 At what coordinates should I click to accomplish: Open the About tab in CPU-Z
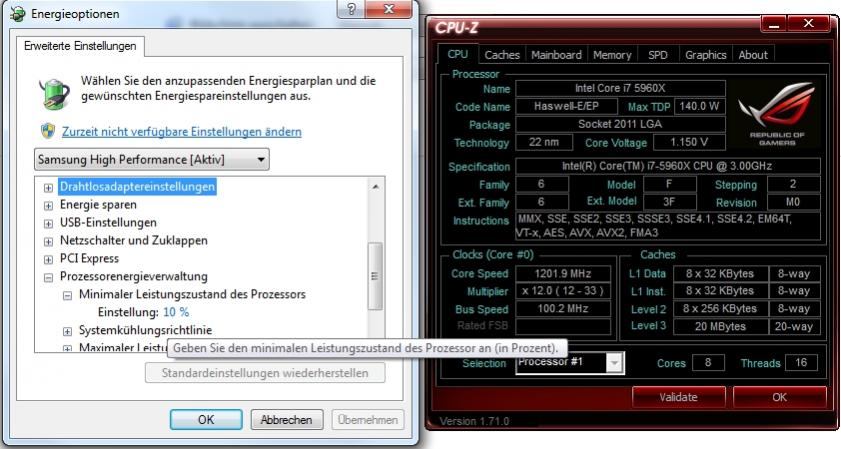(753, 55)
